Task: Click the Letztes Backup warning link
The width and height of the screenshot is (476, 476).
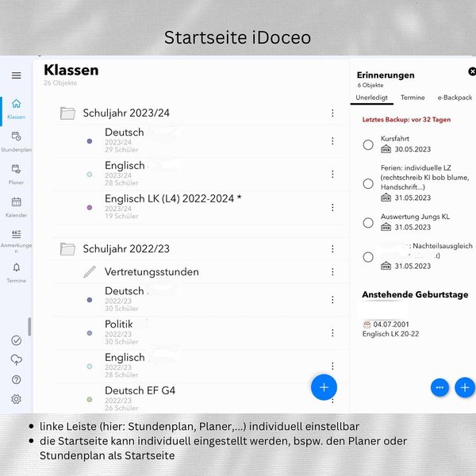Action: 406,120
